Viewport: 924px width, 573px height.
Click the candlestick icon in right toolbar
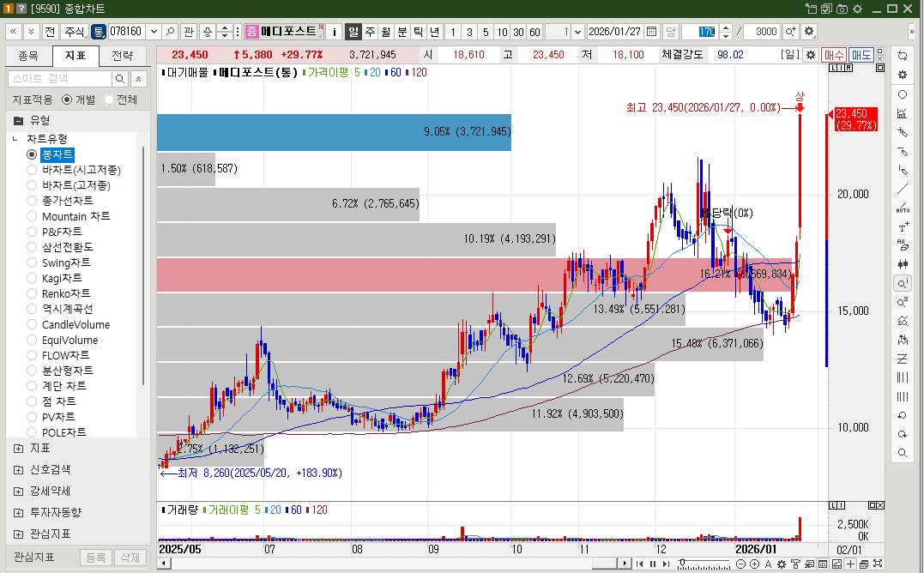click(903, 264)
